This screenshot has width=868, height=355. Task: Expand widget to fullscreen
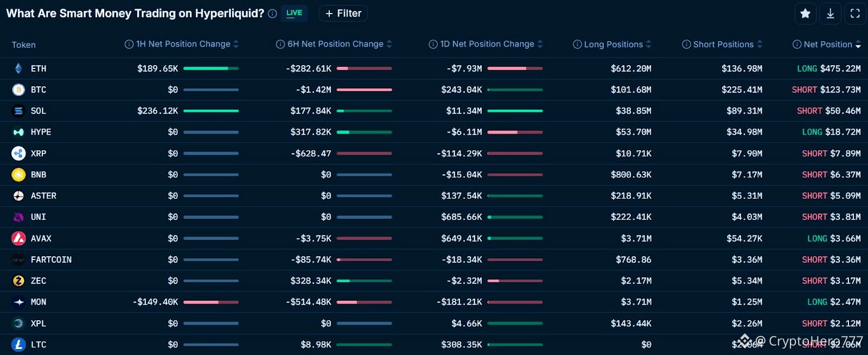coord(856,14)
